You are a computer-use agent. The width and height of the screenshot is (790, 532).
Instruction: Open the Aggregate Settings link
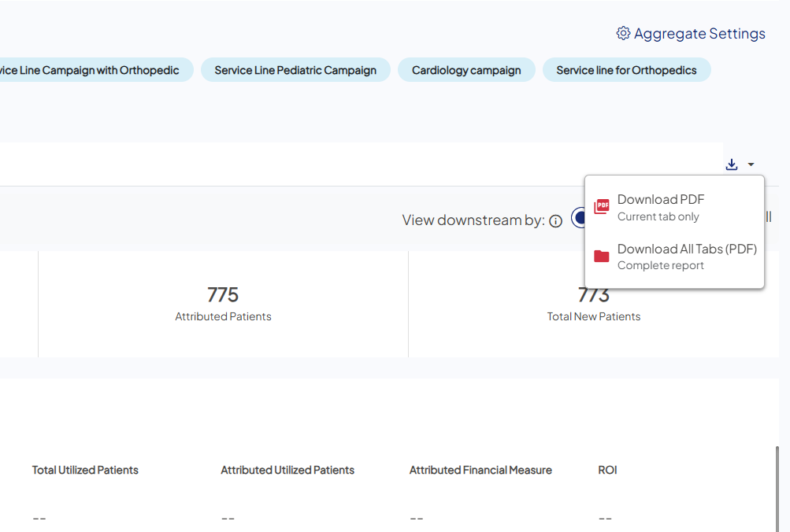pyautogui.click(x=698, y=33)
